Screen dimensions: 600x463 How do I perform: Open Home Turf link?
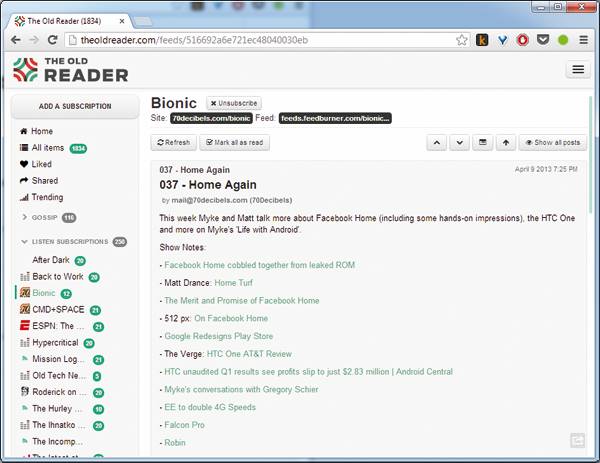pyautogui.click(x=233, y=283)
